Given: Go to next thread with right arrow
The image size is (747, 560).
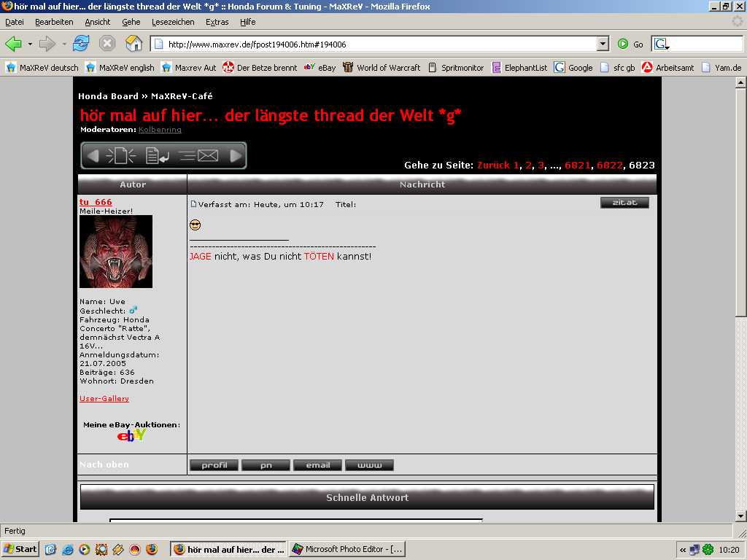Looking at the screenshot, I should click(236, 155).
